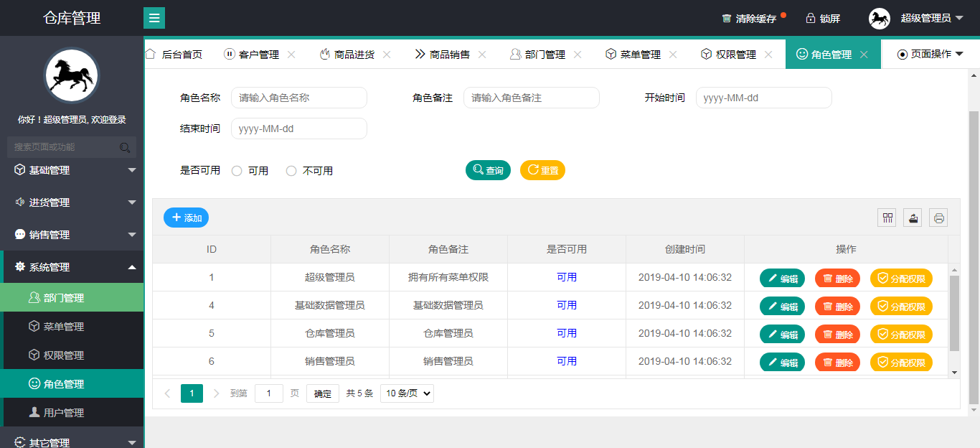Close the 权限管理 tab
This screenshot has height=448, width=980.
coord(768,55)
